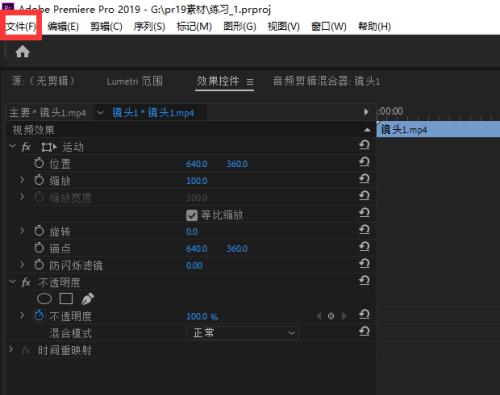Toggle animation stopwatch for 锚点

coord(39,248)
